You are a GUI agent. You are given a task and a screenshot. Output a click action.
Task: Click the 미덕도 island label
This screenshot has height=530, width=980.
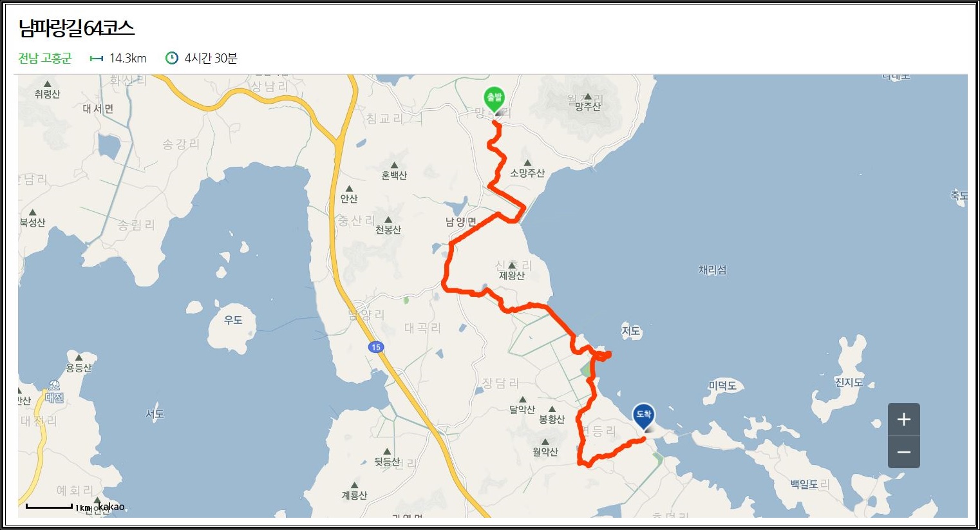pyautogui.click(x=722, y=385)
